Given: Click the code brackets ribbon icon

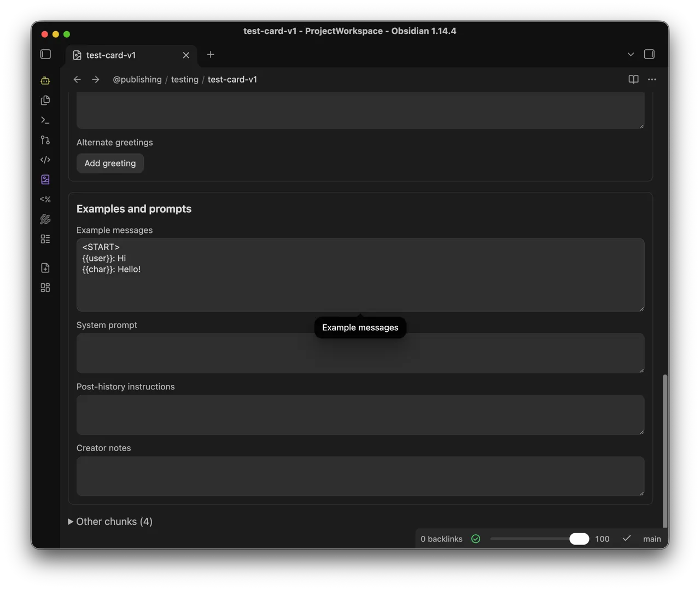Looking at the screenshot, I should click(x=45, y=160).
